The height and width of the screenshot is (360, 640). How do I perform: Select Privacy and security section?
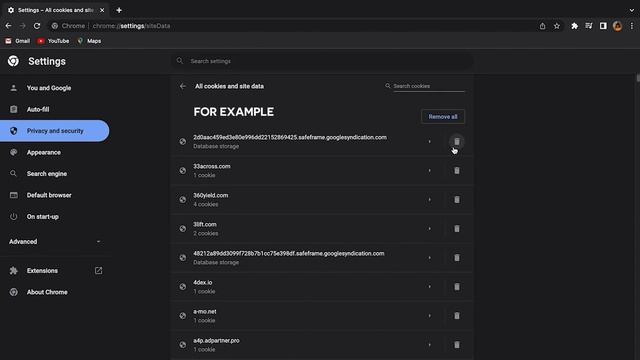55,131
